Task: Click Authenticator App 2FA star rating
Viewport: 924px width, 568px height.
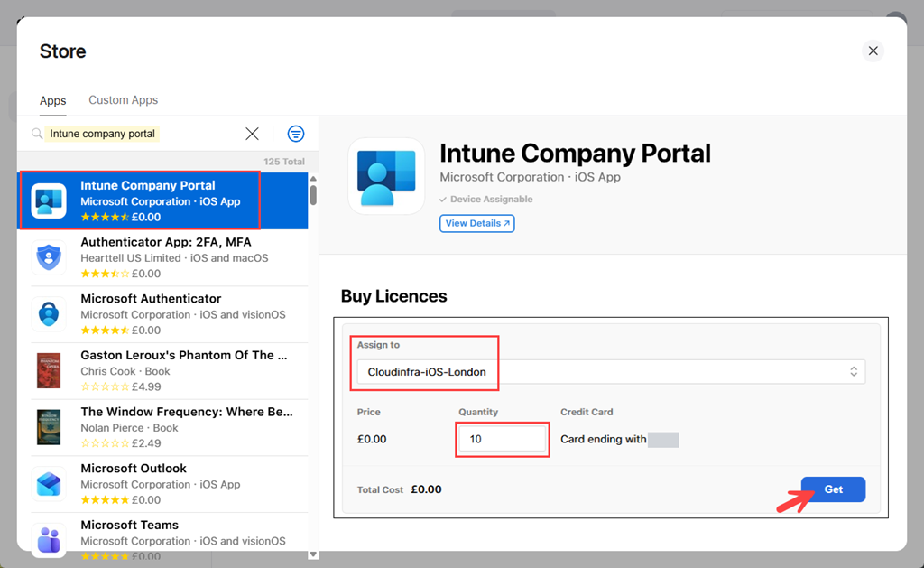Action: point(105,274)
